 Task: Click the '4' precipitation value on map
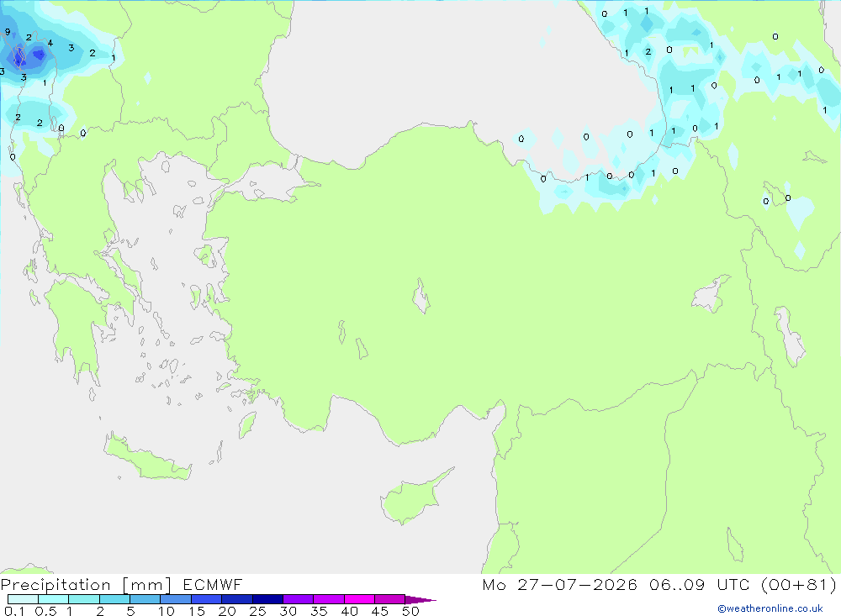[50, 43]
